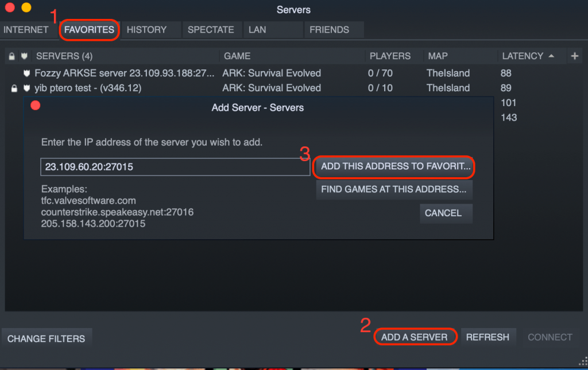
Task: Switch to the LAN tab
Action: click(x=273, y=29)
